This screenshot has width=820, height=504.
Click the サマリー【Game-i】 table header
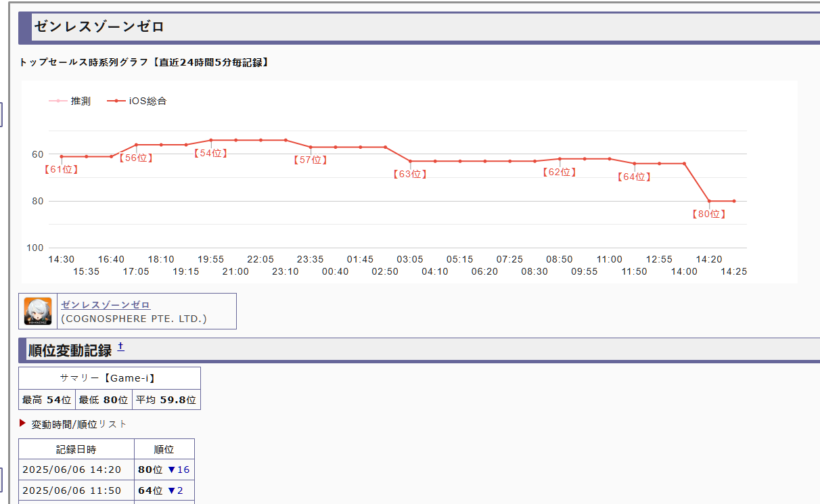pos(110,378)
